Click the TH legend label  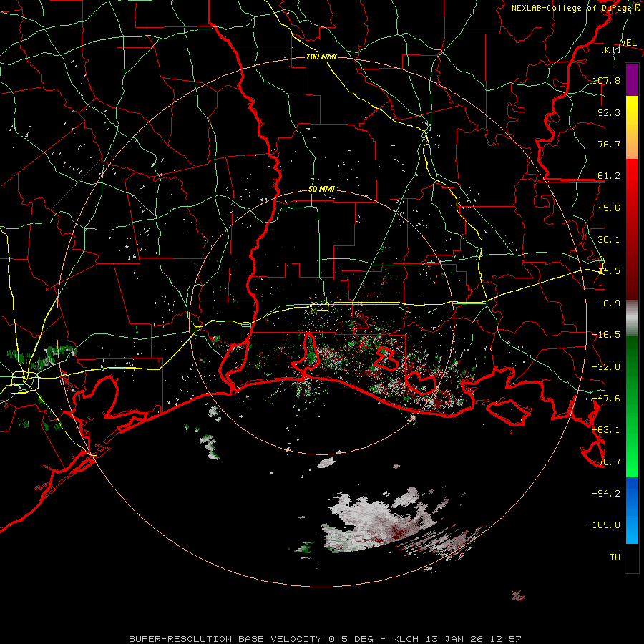pyautogui.click(x=615, y=557)
